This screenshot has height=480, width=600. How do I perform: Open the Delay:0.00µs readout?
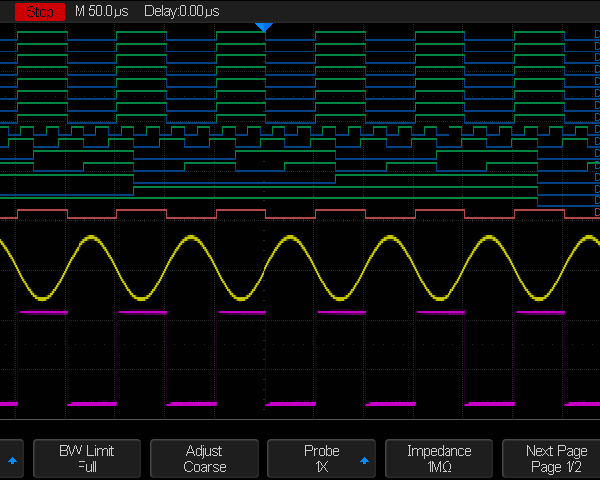[x=182, y=11]
